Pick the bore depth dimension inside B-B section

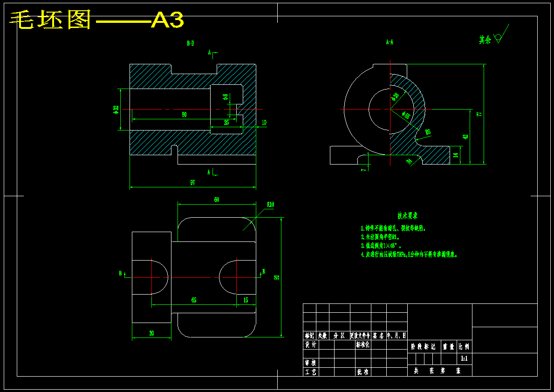click(x=184, y=115)
